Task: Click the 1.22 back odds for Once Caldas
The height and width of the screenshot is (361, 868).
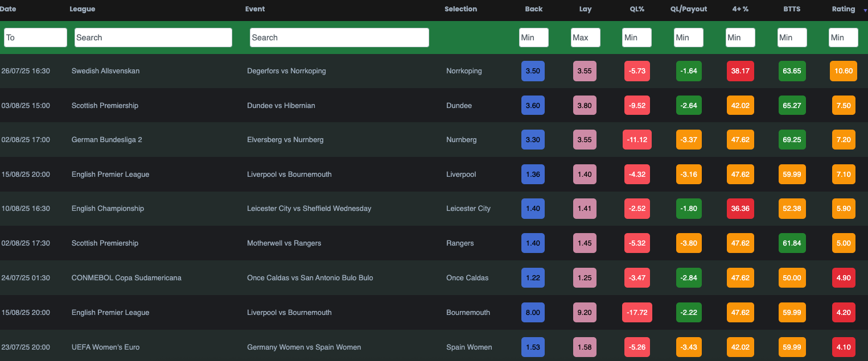Action: click(x=533, y=278)
